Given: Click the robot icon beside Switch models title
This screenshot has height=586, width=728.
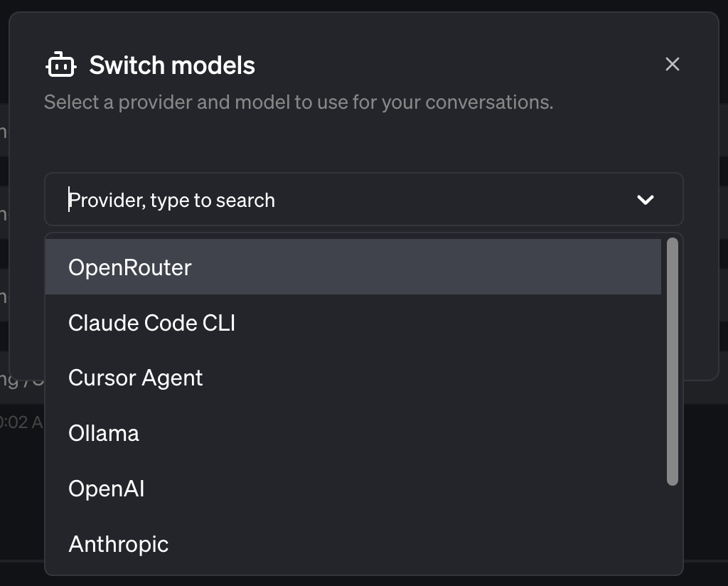Looking at the screenshot, I should click(61, 64).
